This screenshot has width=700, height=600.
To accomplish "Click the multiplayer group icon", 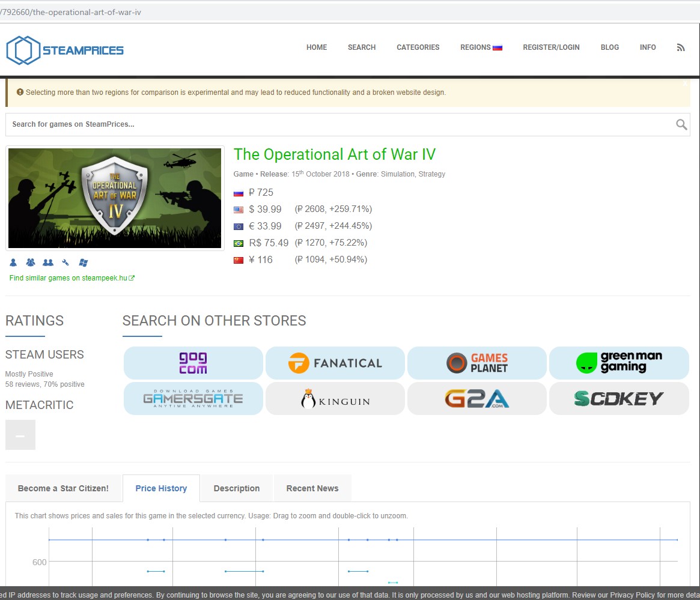I will coord(31,262).
